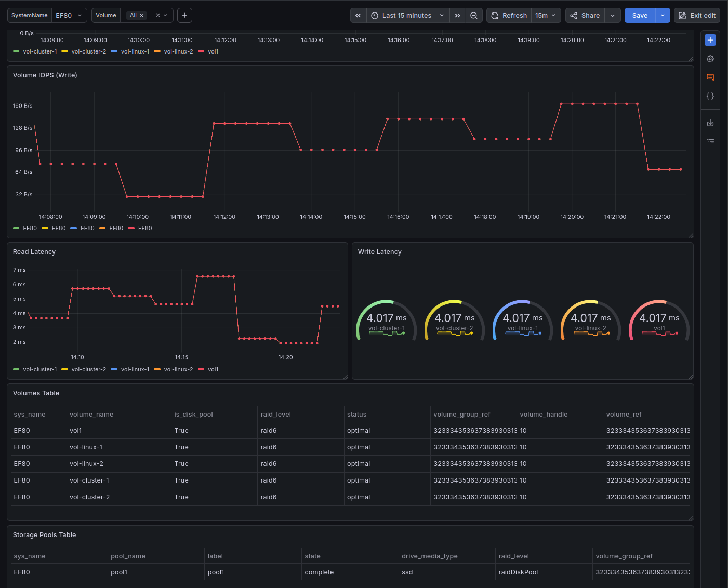
Task: Click the Share button
Action: pos(585,16)
